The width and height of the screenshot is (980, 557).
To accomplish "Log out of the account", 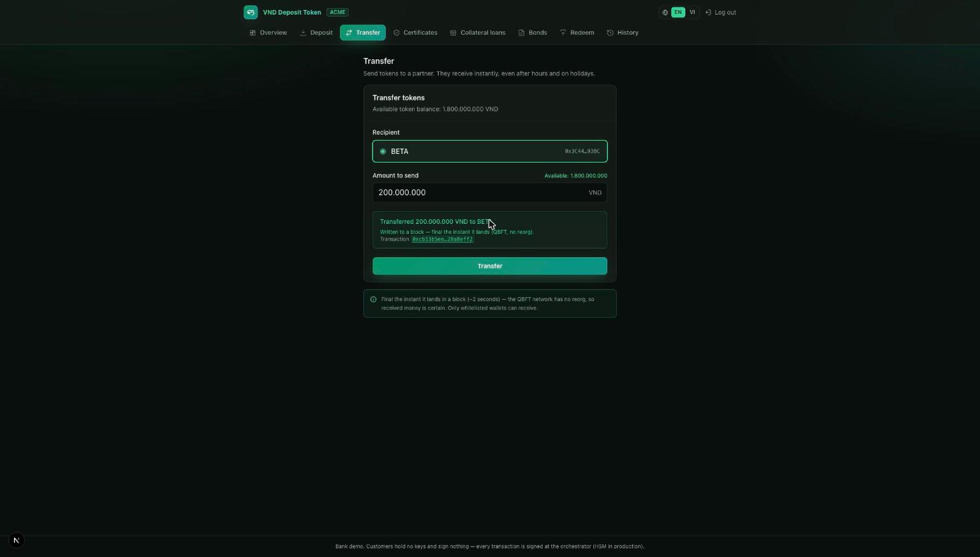I will [x=721, y=12].
